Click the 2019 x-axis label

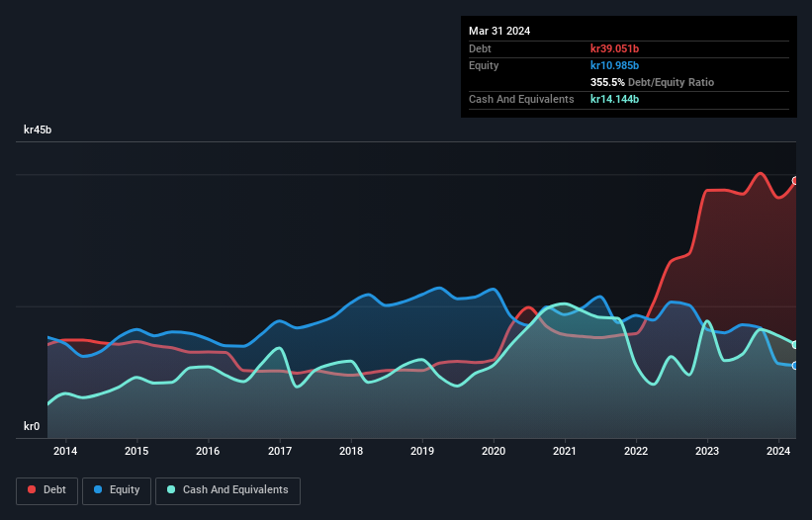pyautogui.click(x=422, y=451)
